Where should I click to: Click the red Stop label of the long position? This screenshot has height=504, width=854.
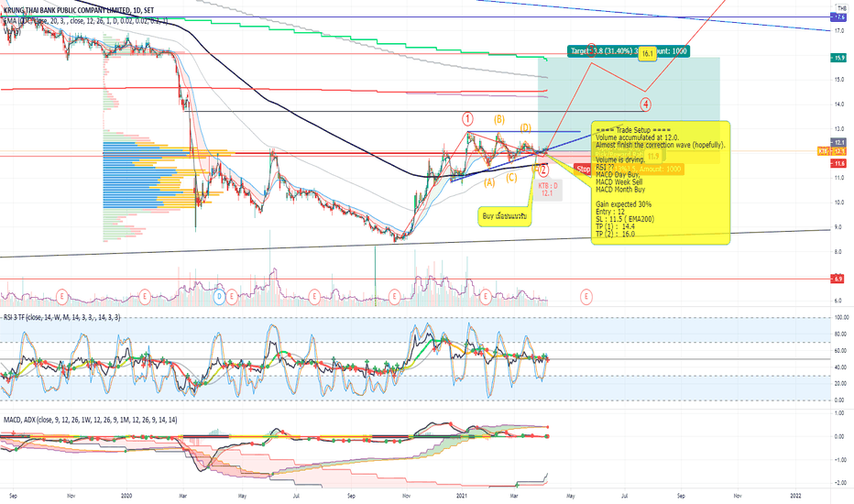584,169
